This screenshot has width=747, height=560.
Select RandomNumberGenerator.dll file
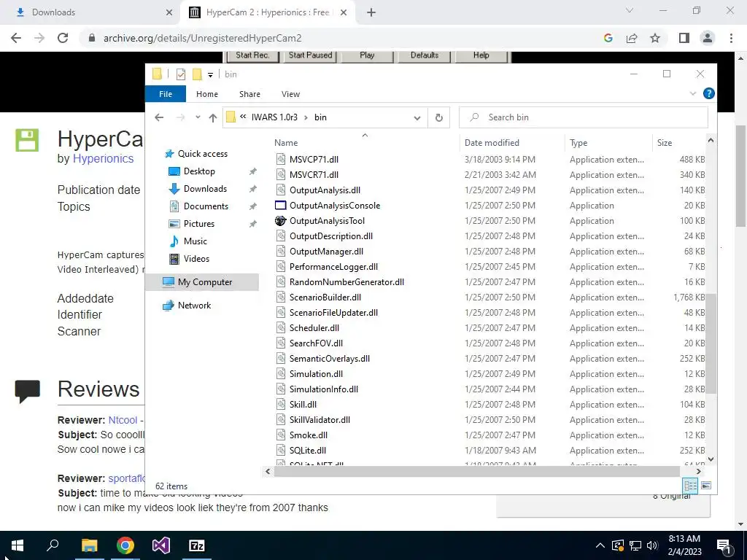point(347,282)
